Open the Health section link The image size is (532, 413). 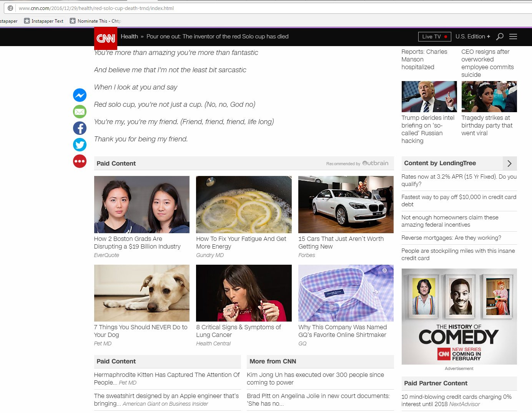point(129,36)
